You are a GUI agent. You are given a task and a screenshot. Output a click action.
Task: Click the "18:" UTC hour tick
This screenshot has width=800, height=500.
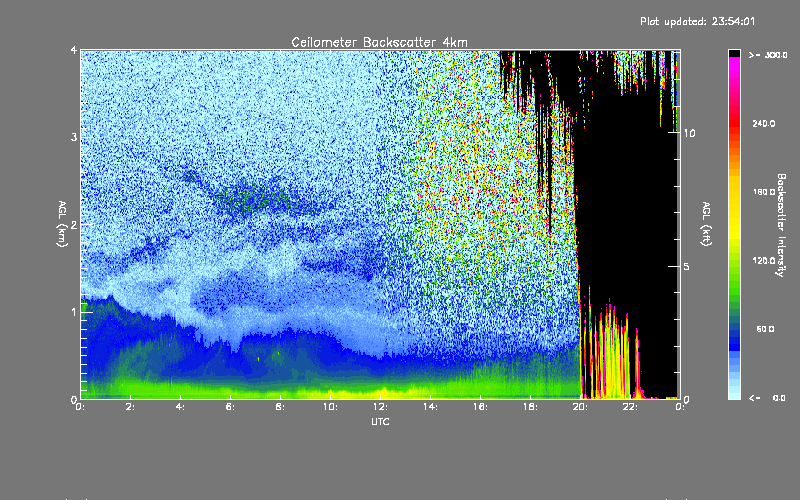(530, 407)
